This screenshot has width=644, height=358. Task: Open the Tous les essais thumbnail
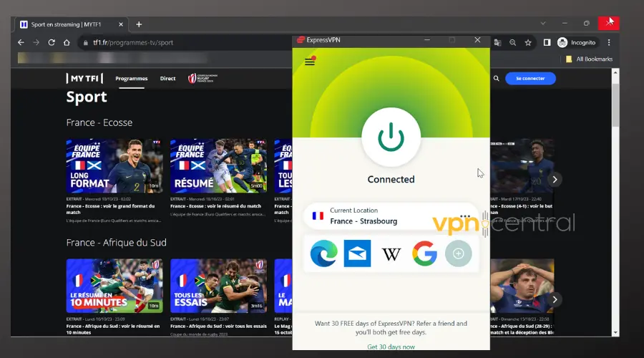[x=218, y=286]
